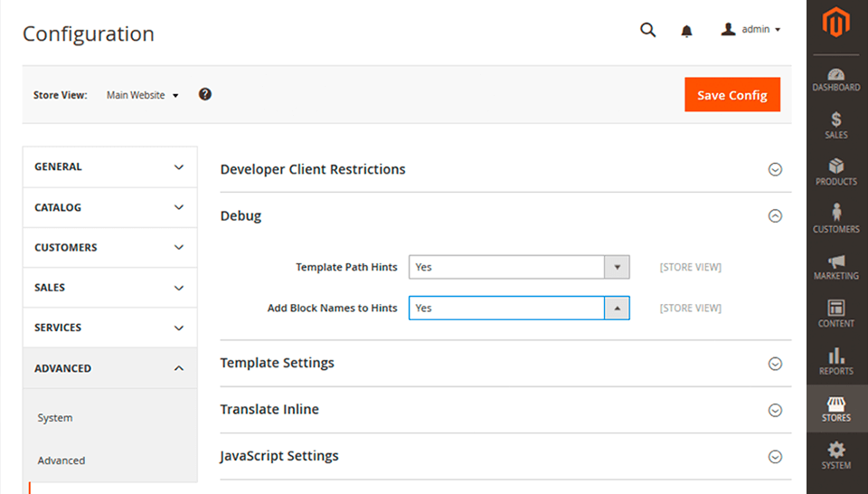Go to Products box icon
The image size is (868, 494).
click(836, 166)
